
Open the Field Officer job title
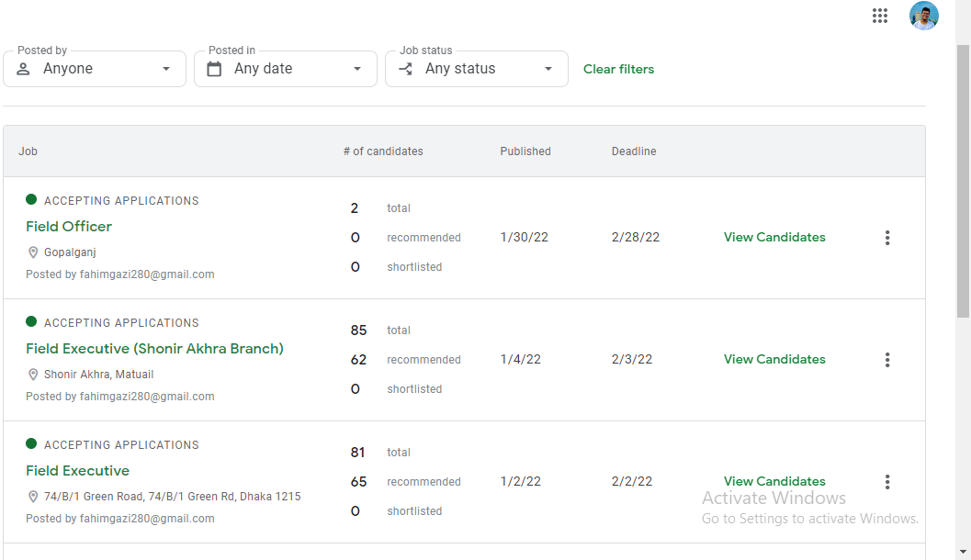pos(69,227)
